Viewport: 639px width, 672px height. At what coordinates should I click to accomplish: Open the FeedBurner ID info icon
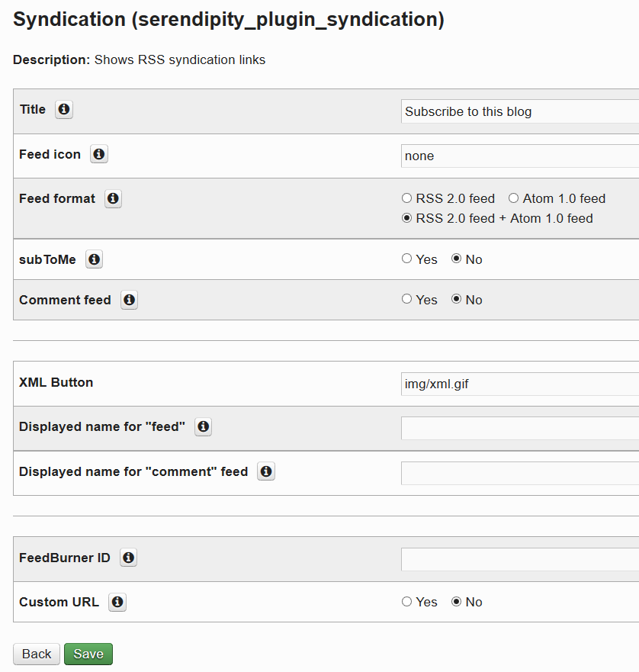[x=128, y=558]
